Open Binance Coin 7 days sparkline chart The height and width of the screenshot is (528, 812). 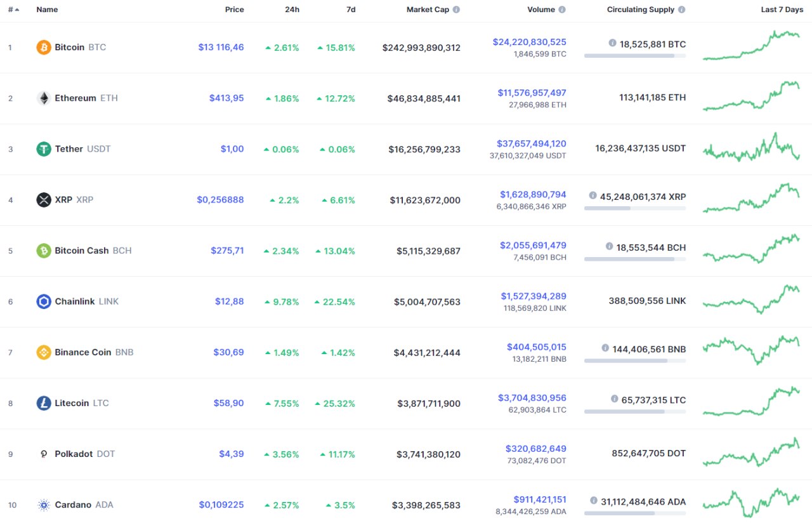pyautogui.click(x=752, y=350)
